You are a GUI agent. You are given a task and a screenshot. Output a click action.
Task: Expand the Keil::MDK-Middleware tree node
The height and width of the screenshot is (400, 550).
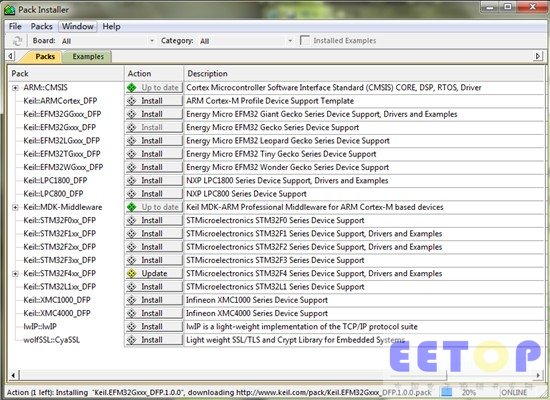(x=15, y=207)
